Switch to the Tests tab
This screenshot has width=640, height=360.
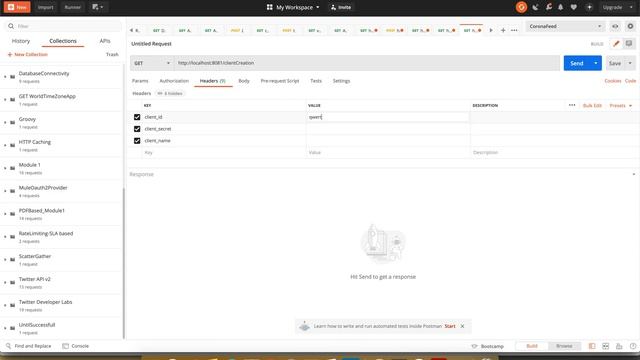point(316,81)
